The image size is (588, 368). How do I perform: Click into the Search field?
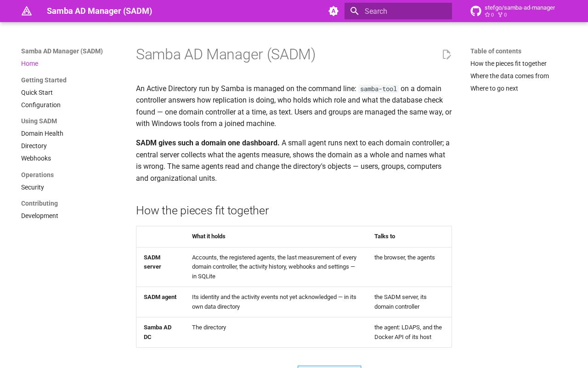pyautogui.click(x=398, y=11)
